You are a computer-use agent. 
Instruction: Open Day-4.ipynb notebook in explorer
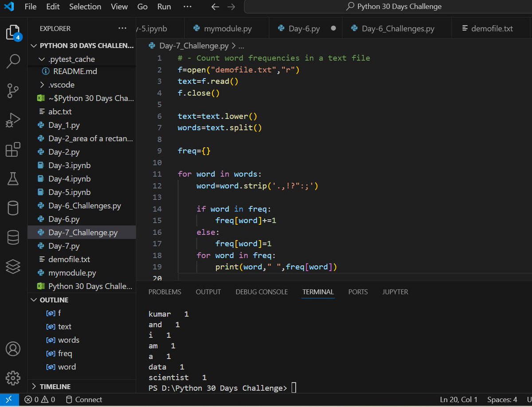[x=82, y=179]
